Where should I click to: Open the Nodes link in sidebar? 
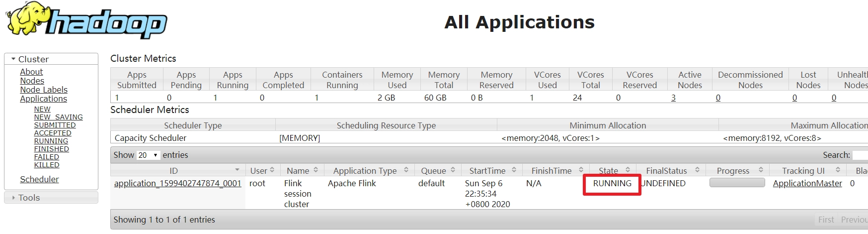[x=32, y=81]
